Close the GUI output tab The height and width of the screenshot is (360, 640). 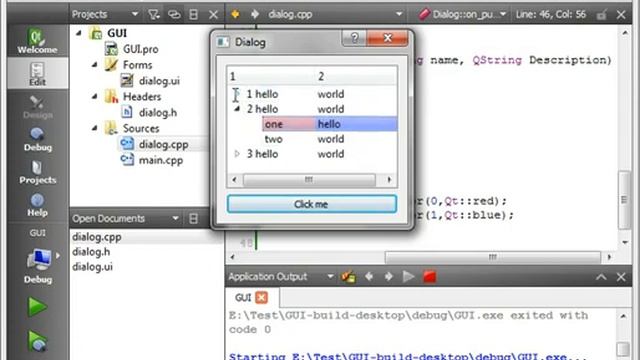click(261, 298)
